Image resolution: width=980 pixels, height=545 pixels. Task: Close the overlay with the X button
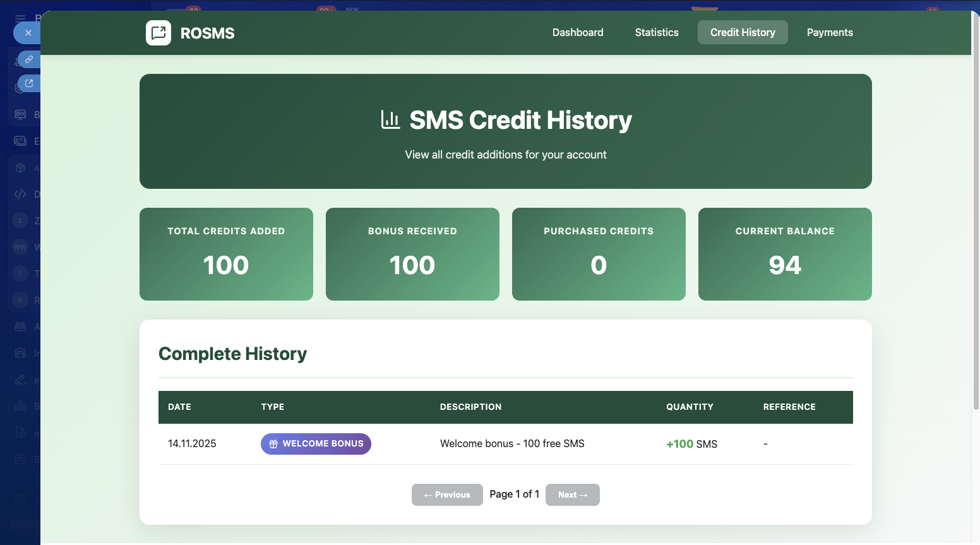[28, 33]
